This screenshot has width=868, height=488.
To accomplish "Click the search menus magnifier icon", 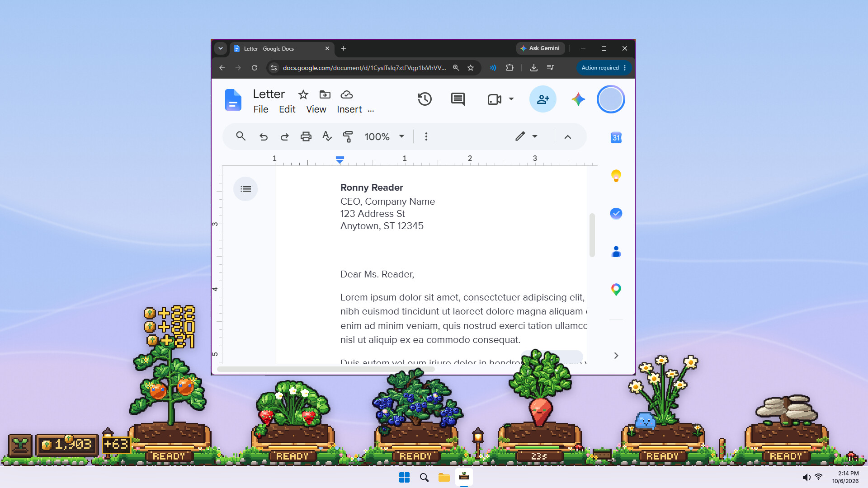I will [x=241, y=136].
